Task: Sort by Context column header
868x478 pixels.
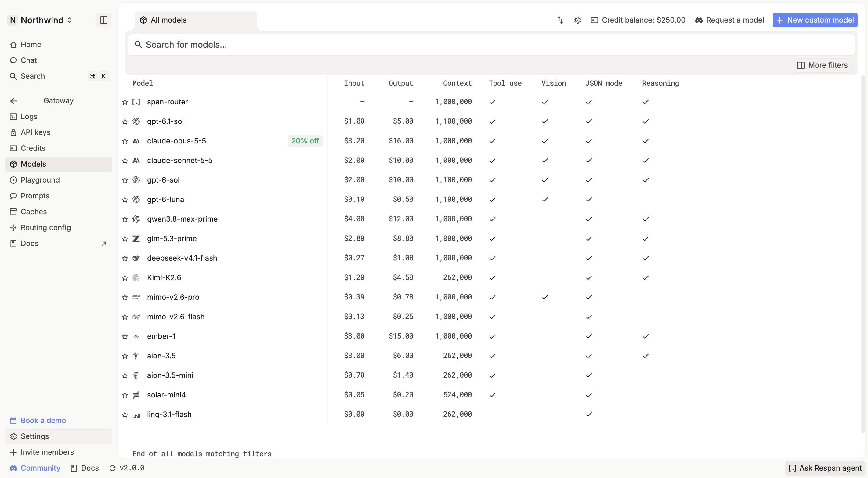Action: [x=457, y=83]
